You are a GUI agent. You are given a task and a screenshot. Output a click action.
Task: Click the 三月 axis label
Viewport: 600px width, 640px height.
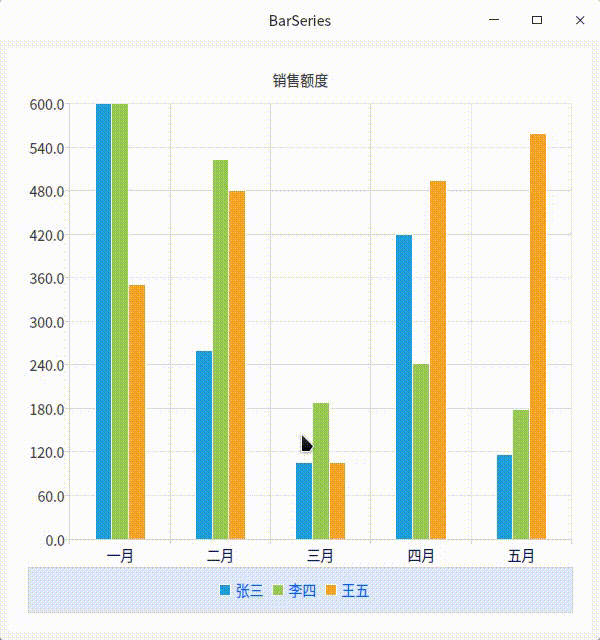(320, 556)
